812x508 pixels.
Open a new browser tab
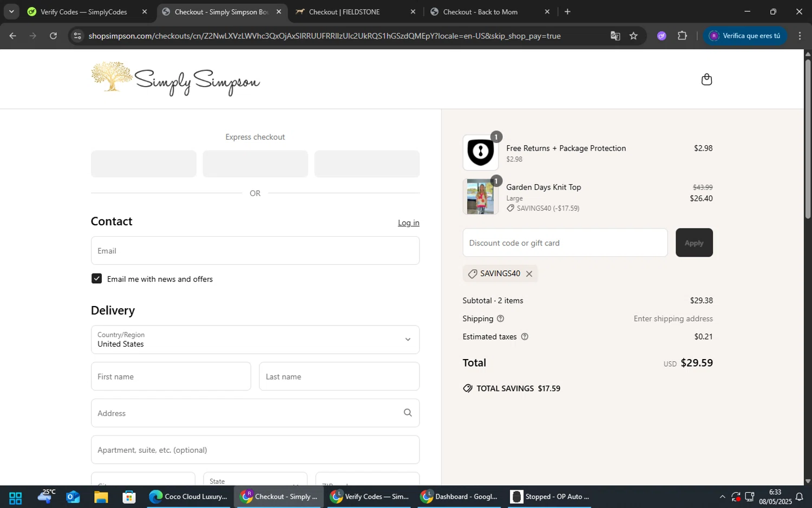click(567, 11)
